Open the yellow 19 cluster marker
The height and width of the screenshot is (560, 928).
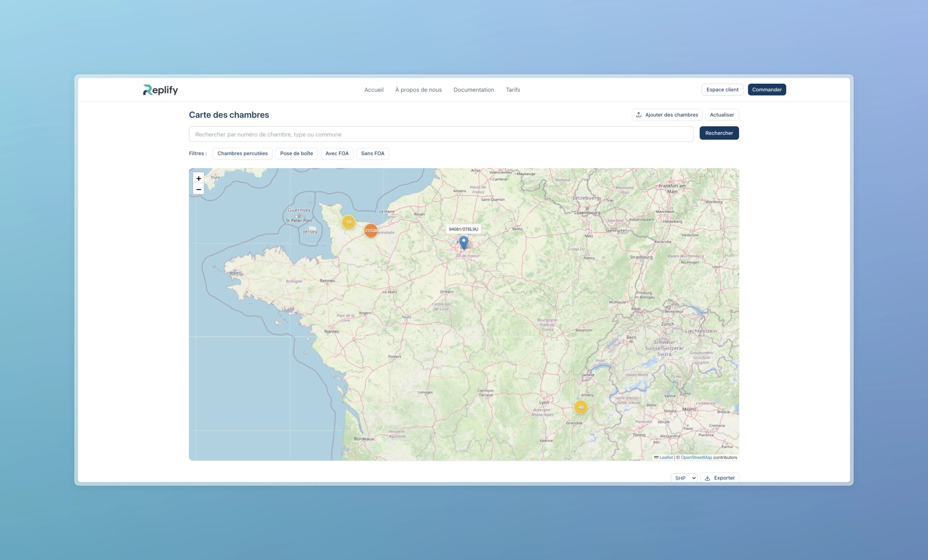348,222
